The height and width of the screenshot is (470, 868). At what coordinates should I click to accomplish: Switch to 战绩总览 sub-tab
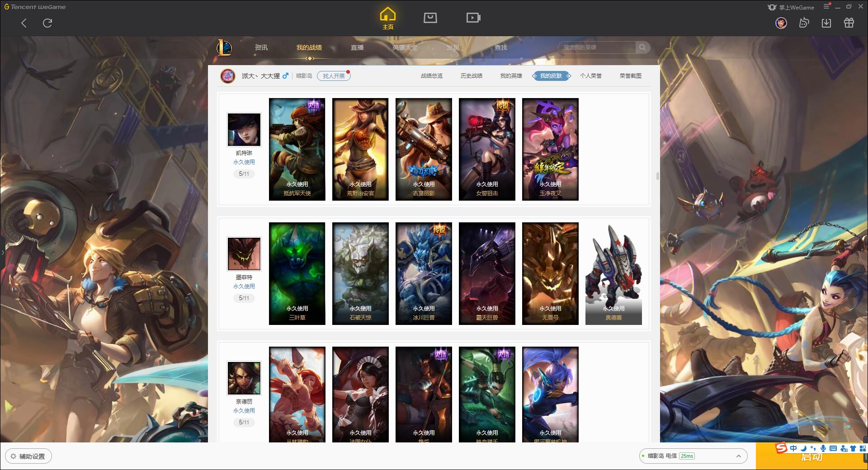tap(432, 76)
